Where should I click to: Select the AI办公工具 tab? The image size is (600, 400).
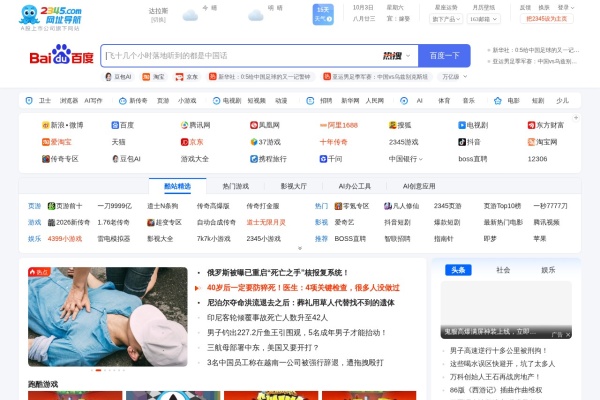coord(355,186)
